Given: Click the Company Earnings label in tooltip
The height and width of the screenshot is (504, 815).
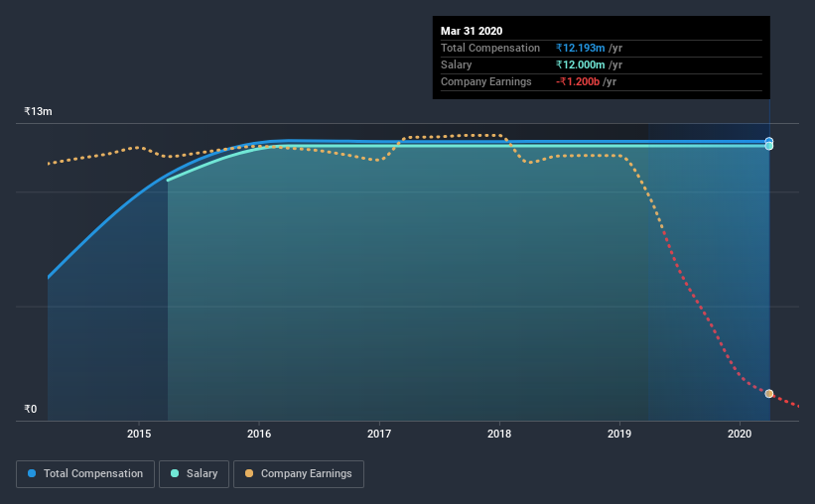Looking at the screenshot, I should 486,81.
